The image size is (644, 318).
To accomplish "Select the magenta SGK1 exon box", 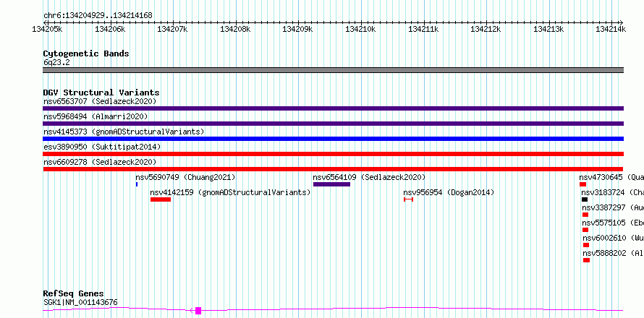I will tap(198, 311).
